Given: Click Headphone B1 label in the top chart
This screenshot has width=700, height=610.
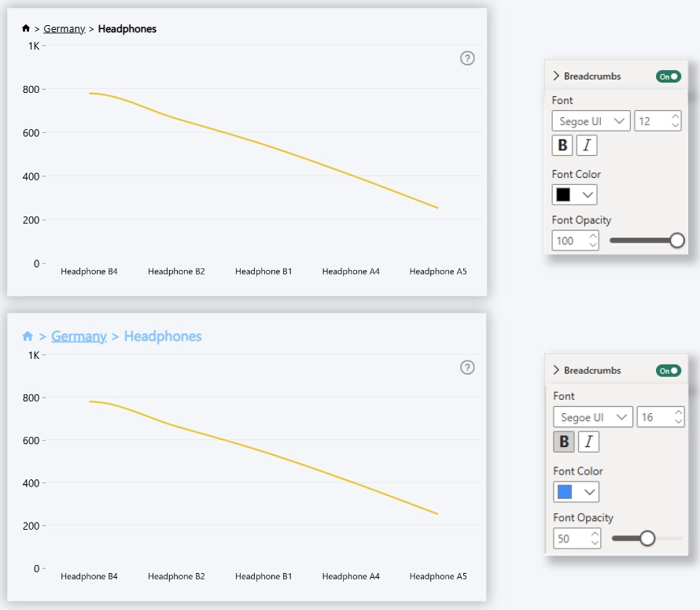Looking at the screenshot, I should tap(263, 272).
